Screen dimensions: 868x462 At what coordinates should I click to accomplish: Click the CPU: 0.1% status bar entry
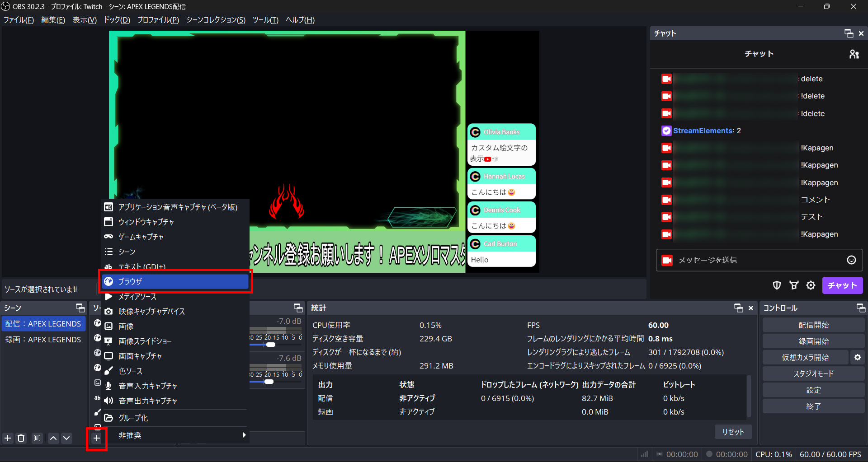click(x=774, y=454)
